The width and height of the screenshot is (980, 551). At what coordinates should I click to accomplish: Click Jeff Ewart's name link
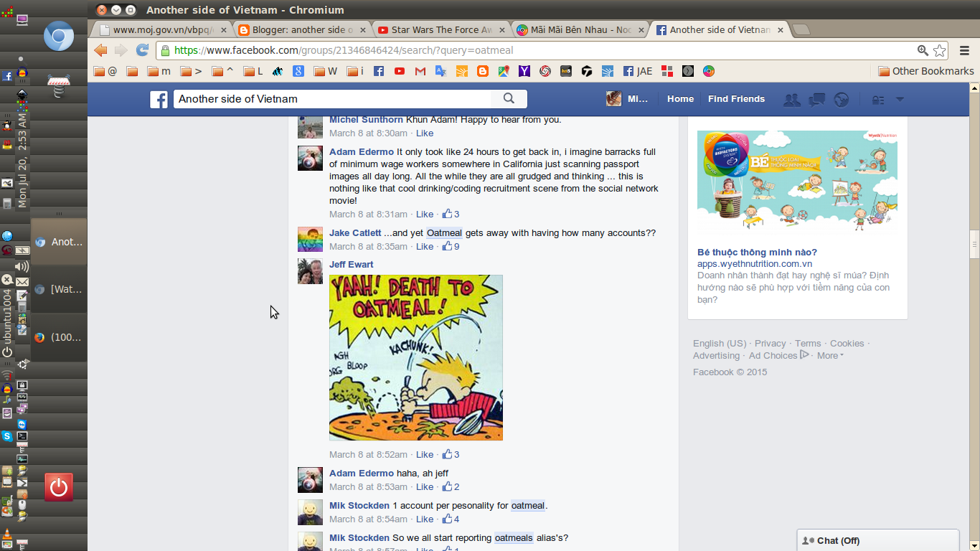(352, 264)
